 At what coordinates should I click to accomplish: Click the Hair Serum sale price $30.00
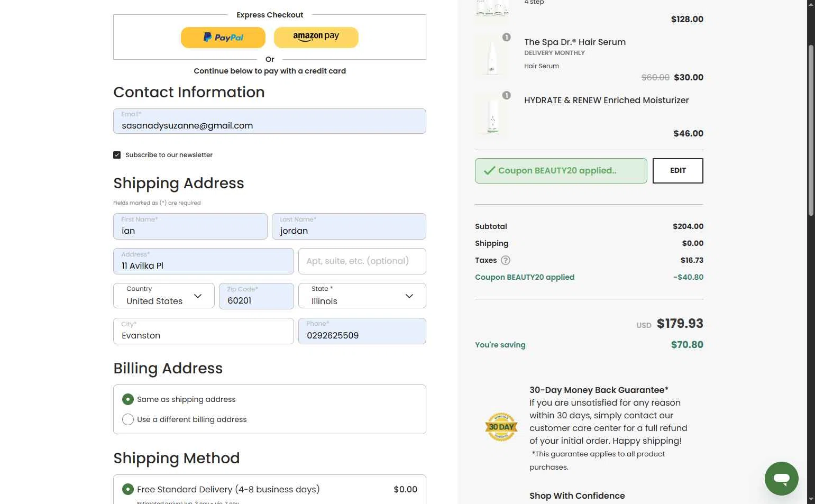click(689, 77)
